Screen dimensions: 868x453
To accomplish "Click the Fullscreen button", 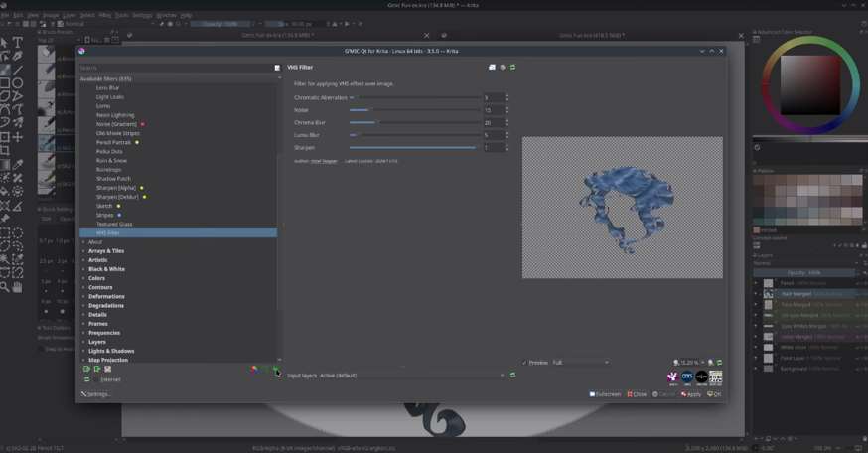I will click(x=605, y=394).
